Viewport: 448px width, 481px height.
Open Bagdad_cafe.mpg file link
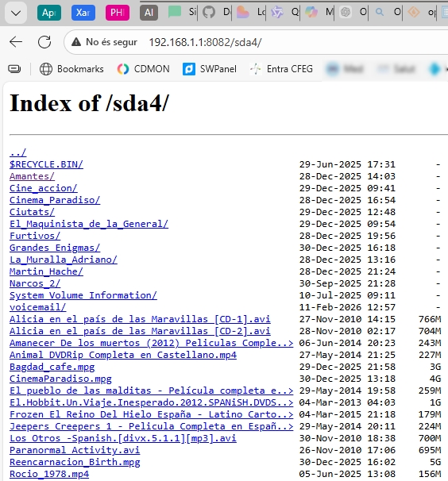pyautogui.click(x=52, y=367)
